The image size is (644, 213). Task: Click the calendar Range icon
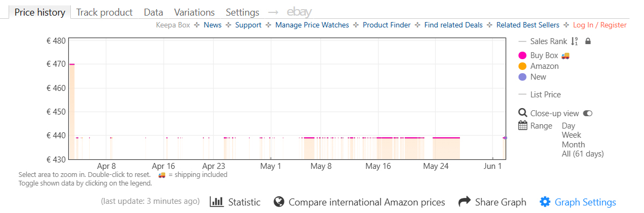coord(523,125)
